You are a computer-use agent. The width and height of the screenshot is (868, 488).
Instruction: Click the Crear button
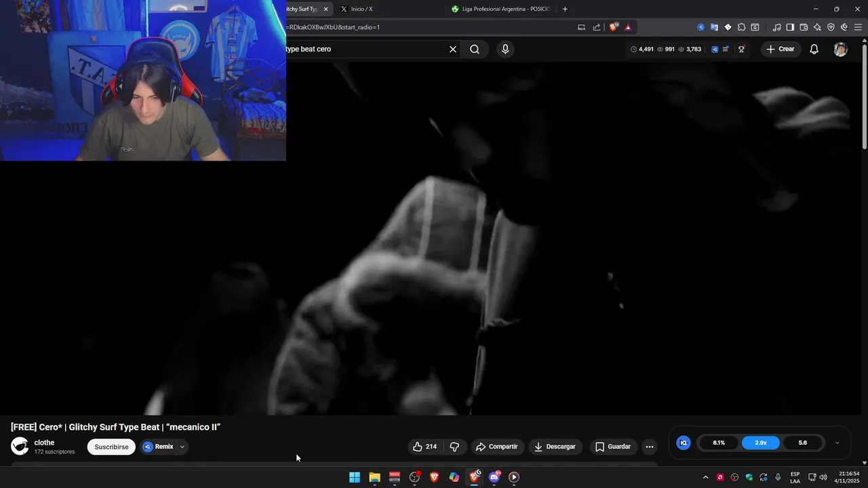click(x=780, y=49)
